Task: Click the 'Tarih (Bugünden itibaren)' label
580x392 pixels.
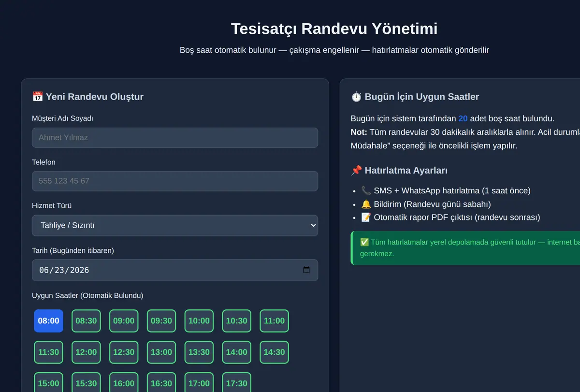Action: (73, 250)
